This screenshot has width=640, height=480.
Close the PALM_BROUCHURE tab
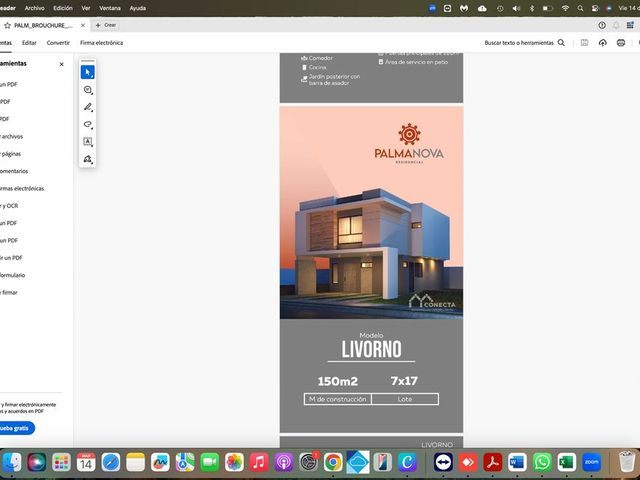(x=83, y=25)
